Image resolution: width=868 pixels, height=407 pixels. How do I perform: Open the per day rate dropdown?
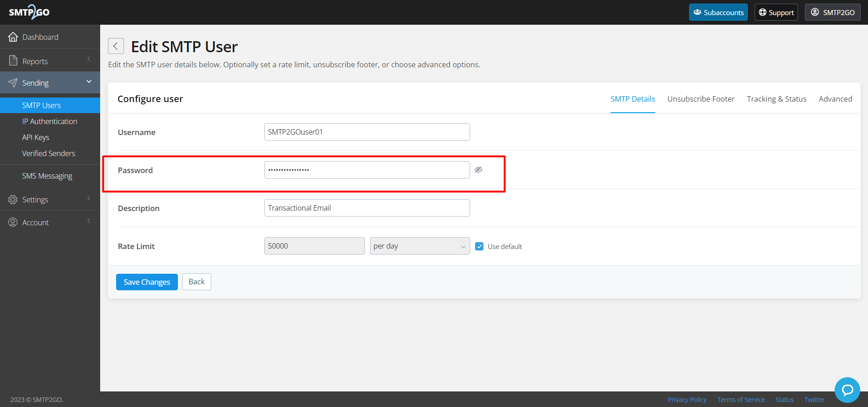coord(420,246)
